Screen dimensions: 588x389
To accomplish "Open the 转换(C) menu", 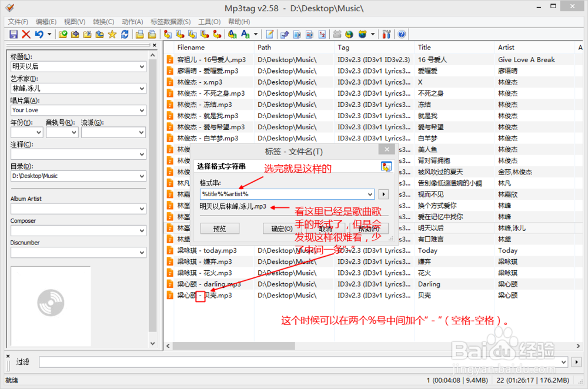I will click(x=103, y=22).
